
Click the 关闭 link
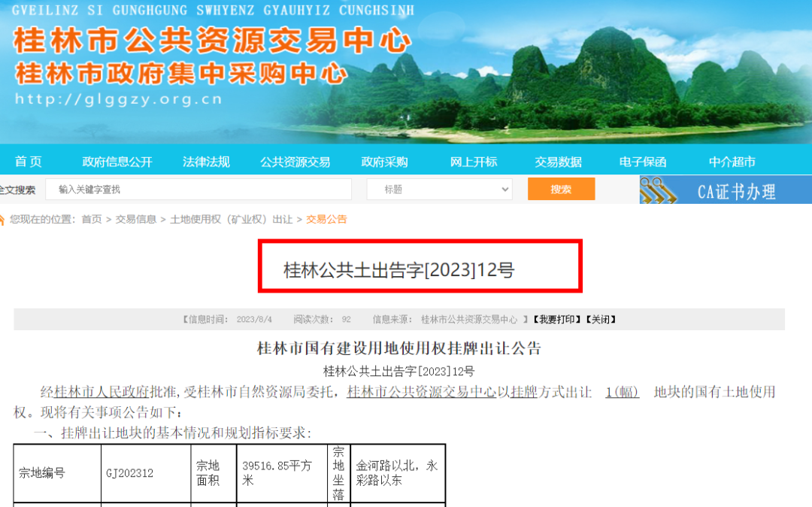tap(601, 320)
